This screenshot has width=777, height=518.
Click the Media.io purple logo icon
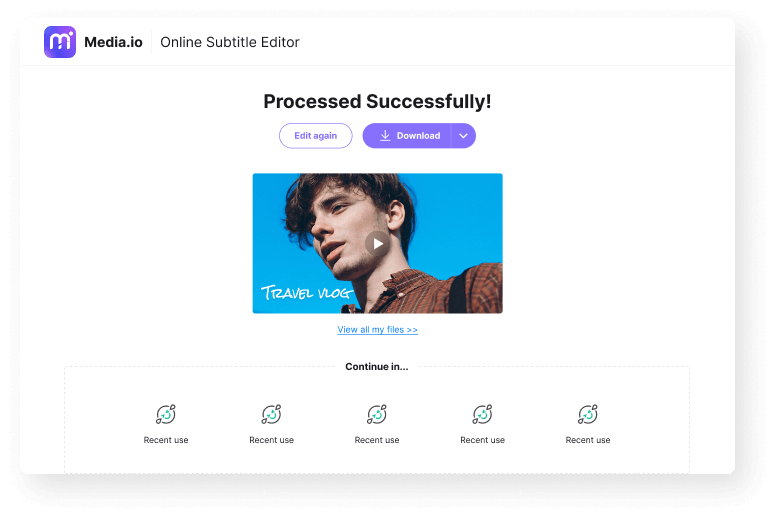pyautogui.click(x=60, y=42)
